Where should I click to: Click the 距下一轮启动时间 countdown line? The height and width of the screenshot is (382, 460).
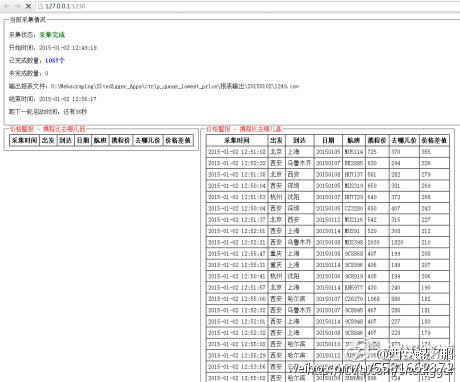(x=48, y=112)
